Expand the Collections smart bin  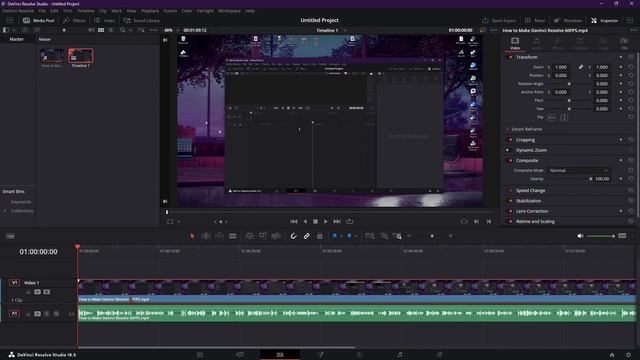(x=5, y=211)
